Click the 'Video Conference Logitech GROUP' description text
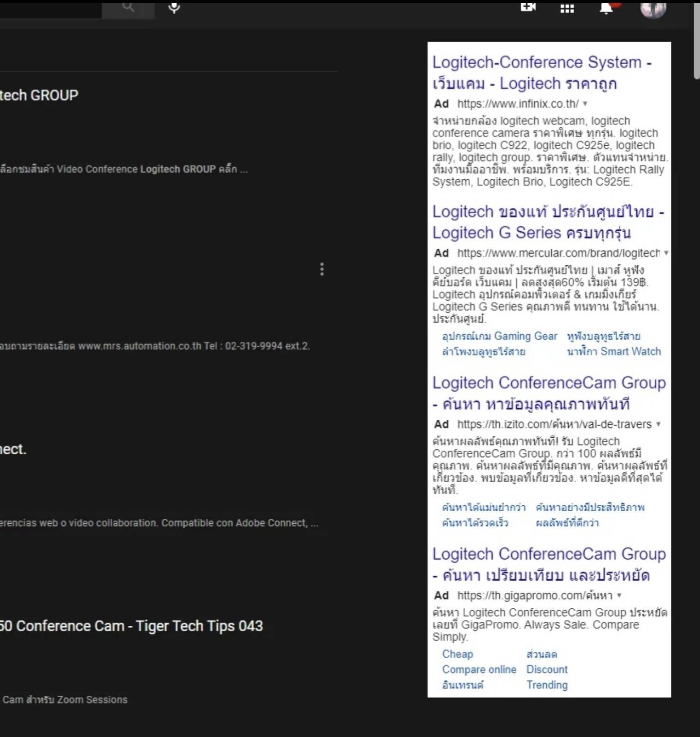This screenshot has width=700, height=737. pos(123,169)
